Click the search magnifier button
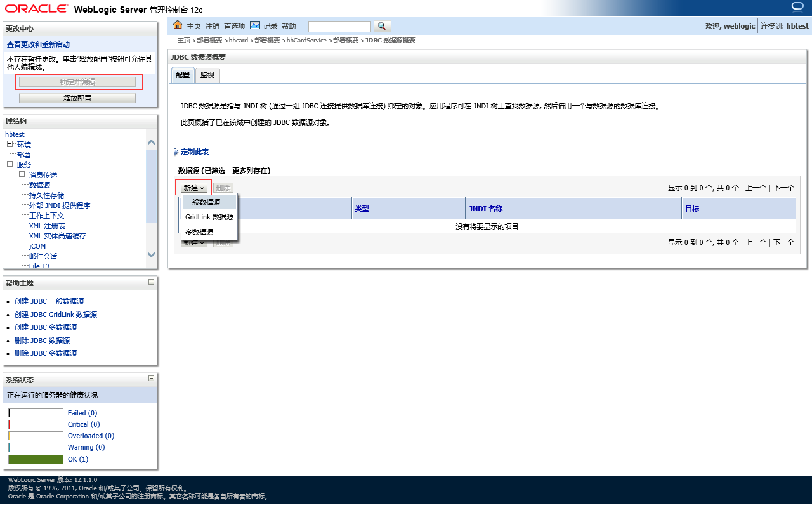The height and width of the screenshot is (508, 812). [x=383, y=26]
